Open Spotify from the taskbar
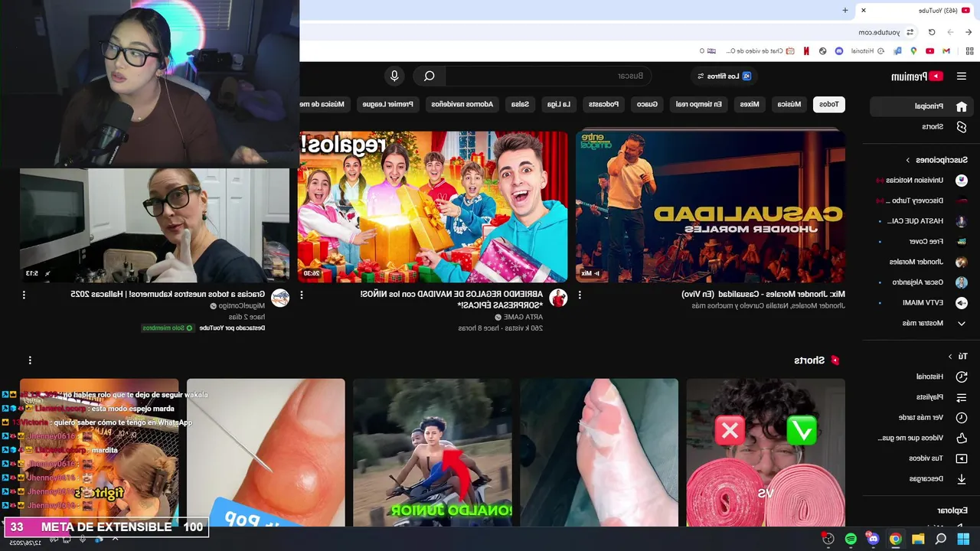Image resolution: width=980 pixels, height=551 pixels. 851,539
